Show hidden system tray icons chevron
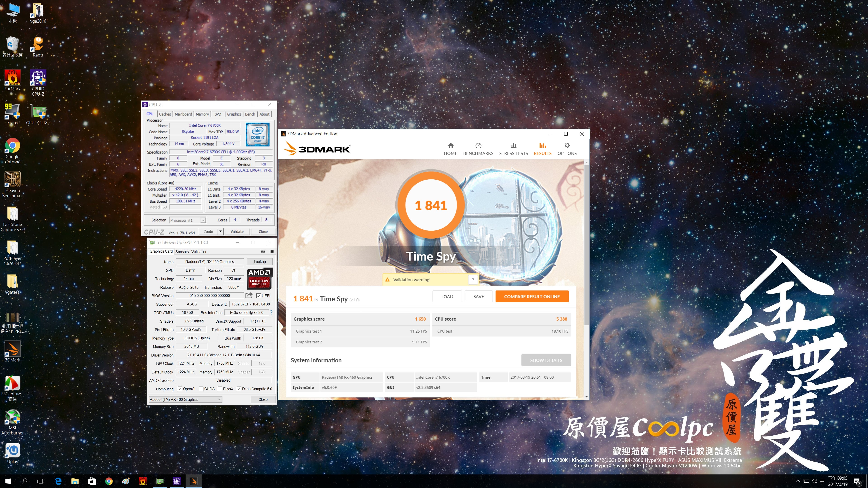Viewport: 868px width, 488px height. [x=797, y=481]
